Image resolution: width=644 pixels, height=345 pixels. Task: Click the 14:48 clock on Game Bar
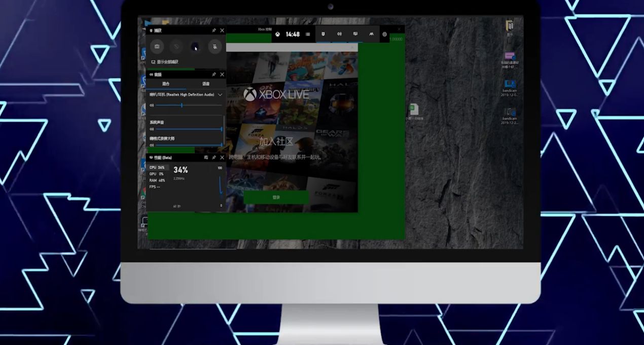pos(293,34)
